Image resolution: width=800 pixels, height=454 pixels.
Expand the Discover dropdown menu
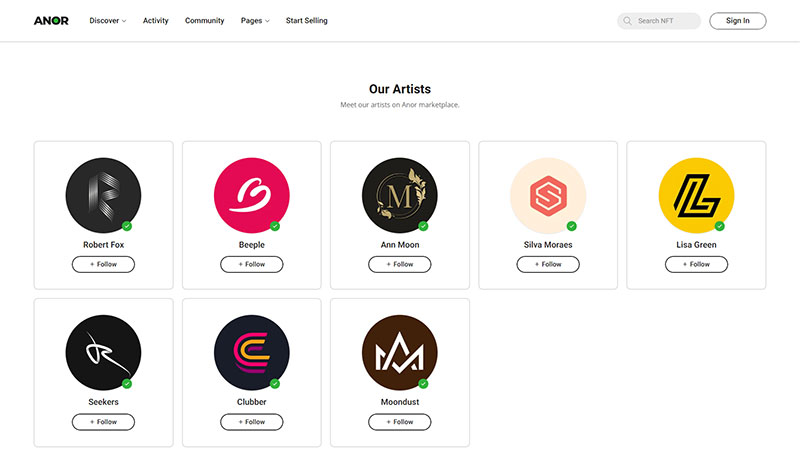(x=108, y=21)
